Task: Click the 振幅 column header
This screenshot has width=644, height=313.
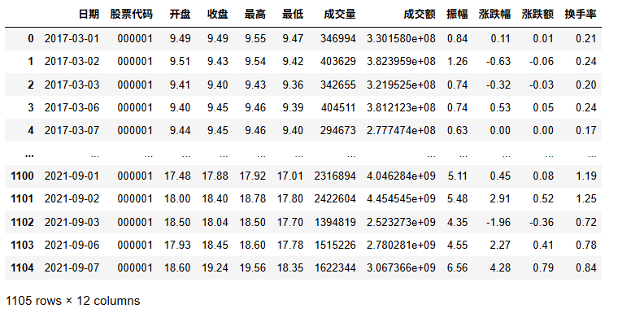Action: coord(457,15)
